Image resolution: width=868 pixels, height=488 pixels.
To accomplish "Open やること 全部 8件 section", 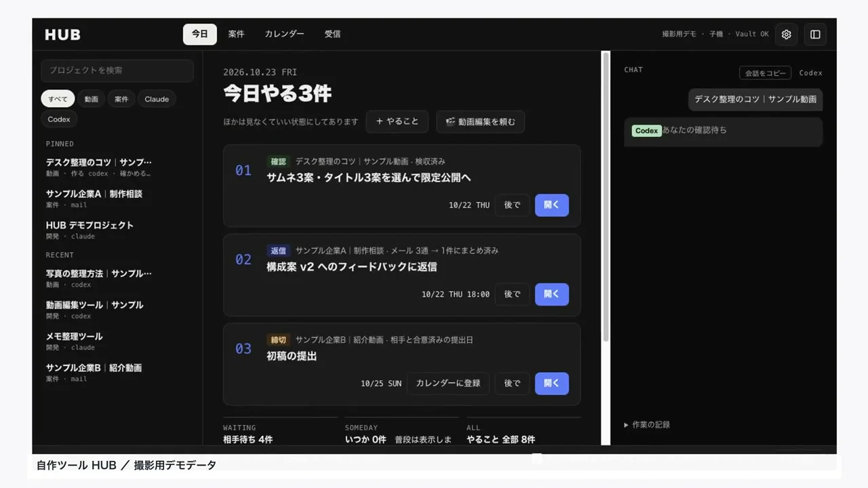I will 501,439.
